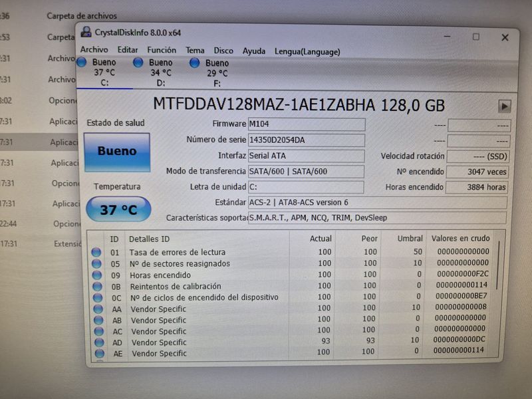Viewport: 532px width, 399px height.
Task: Click status icon for ID 09 row
Action: tap(97, 275)
